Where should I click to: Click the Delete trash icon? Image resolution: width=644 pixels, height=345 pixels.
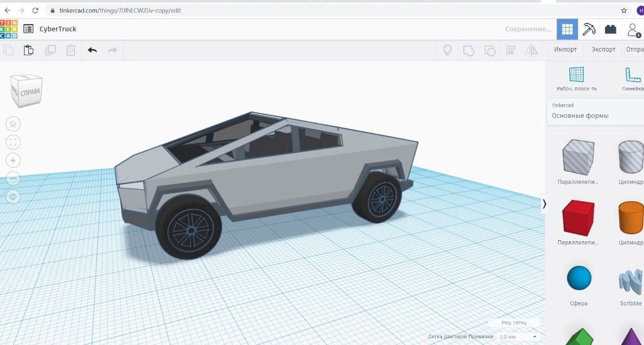71,50
